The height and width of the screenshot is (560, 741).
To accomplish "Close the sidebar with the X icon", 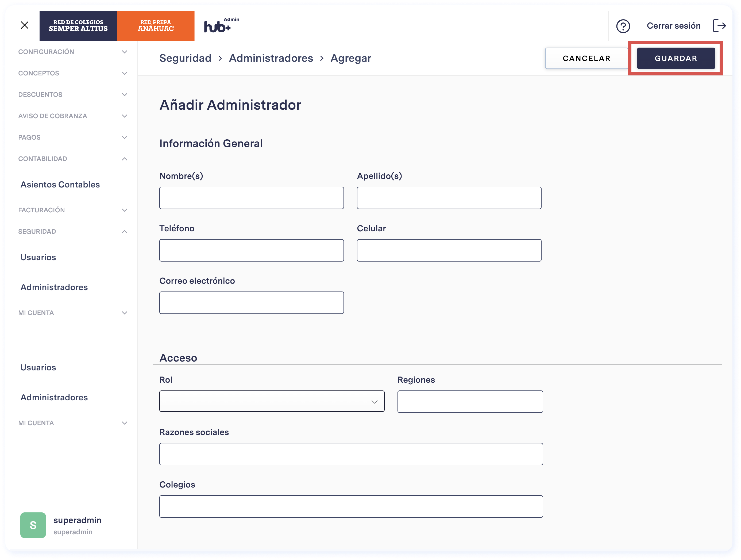I will (x=24, y=25).
